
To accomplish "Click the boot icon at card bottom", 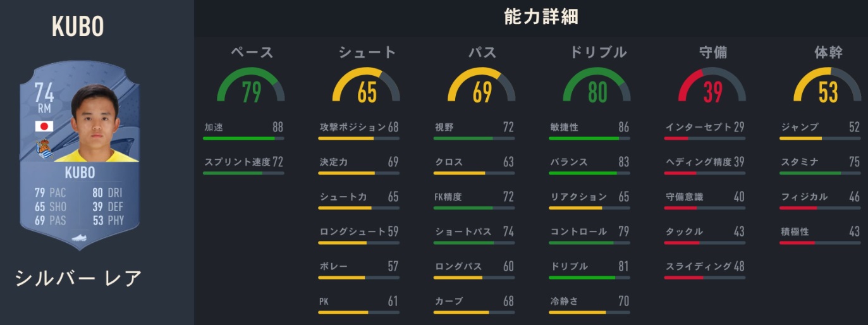I will coord(79,239).
